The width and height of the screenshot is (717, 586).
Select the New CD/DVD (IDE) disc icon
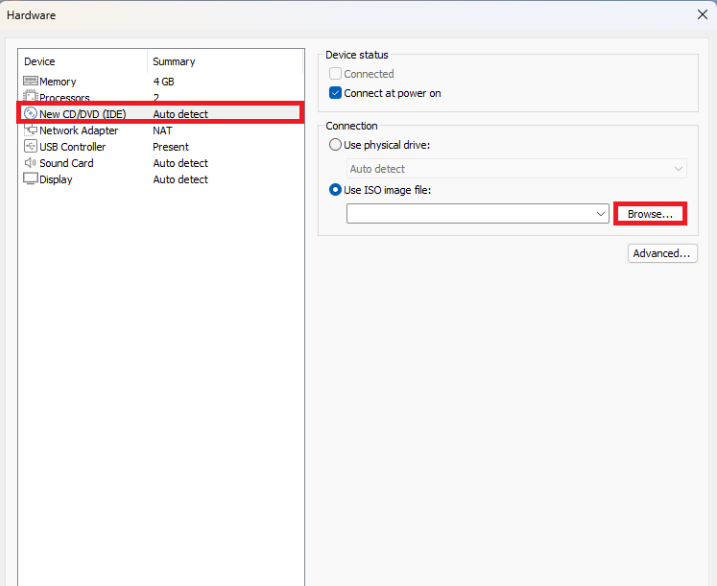click(30, 114)
